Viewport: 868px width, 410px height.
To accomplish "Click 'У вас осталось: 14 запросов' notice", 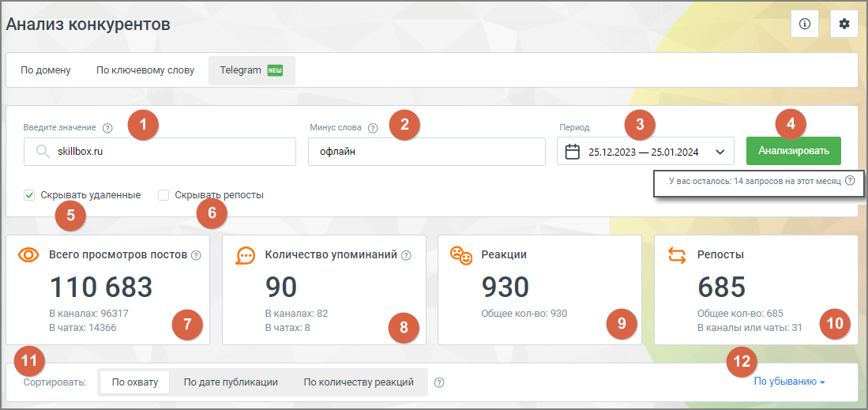I will tap(754, 181).
